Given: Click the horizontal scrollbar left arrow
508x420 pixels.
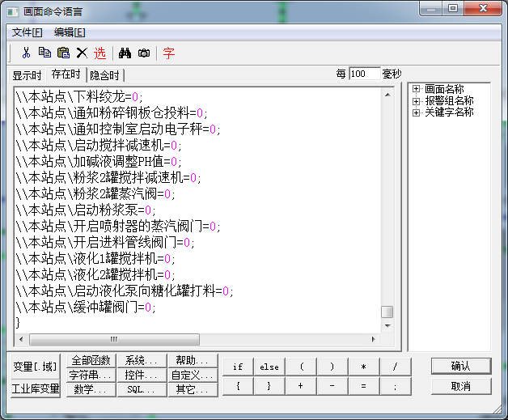Looking at the screenshot, I should coord(21,339).
